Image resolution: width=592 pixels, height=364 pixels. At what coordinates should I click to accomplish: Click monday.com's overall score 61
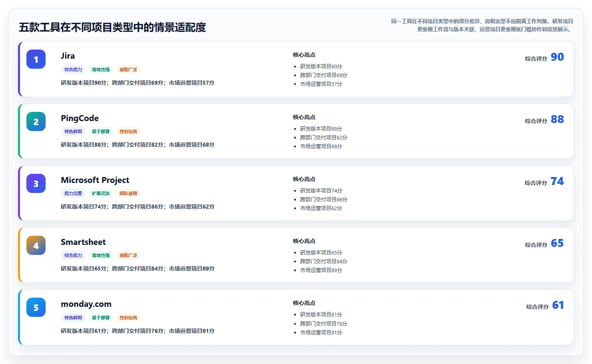click(558, 305)
